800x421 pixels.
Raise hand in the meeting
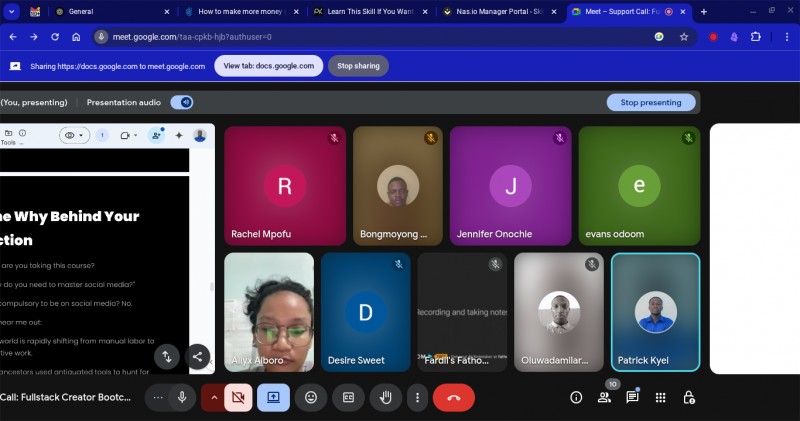386,398
